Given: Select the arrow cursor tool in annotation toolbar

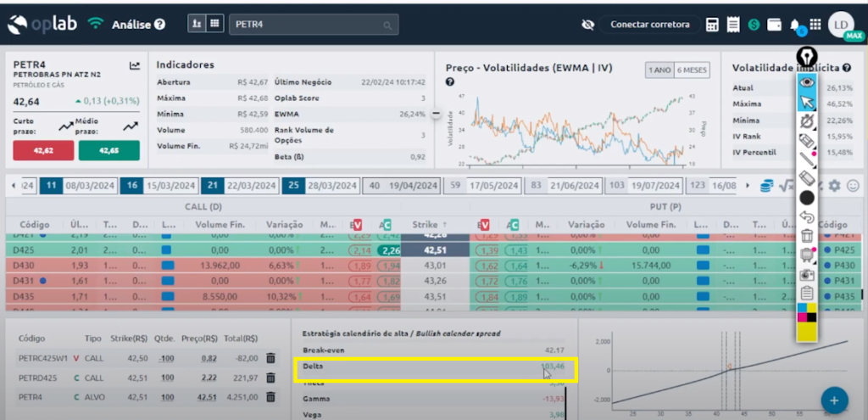Looking at the screenshot, I should click(x=807, y=103).
